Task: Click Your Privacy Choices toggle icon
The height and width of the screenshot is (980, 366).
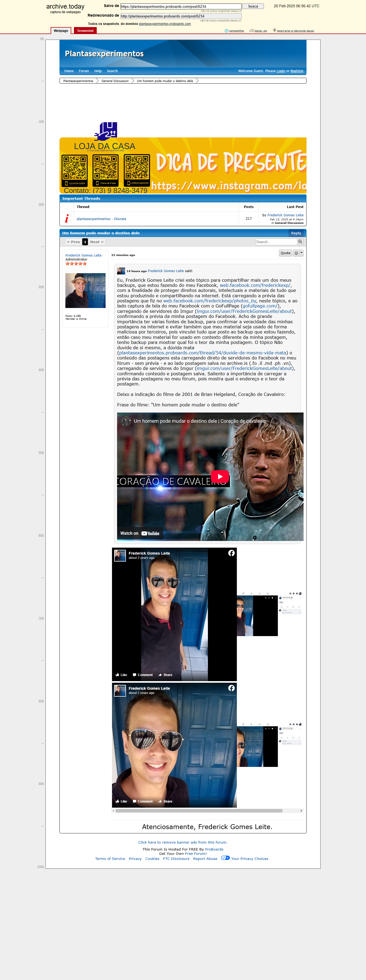Action: (225, 858)
